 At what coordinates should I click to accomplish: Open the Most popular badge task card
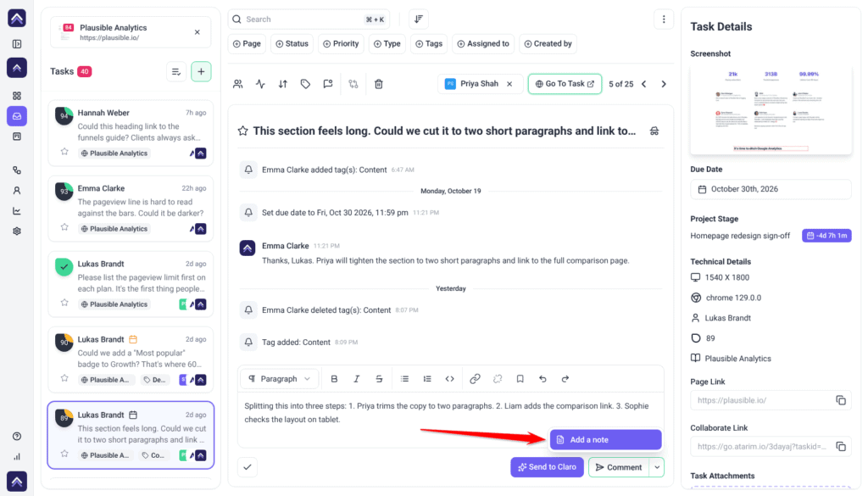click(x=131, y=359)
